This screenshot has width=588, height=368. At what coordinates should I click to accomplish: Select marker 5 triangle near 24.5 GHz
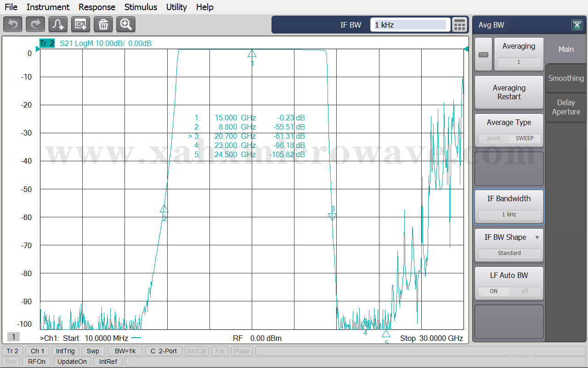click(x=386, y=334)
